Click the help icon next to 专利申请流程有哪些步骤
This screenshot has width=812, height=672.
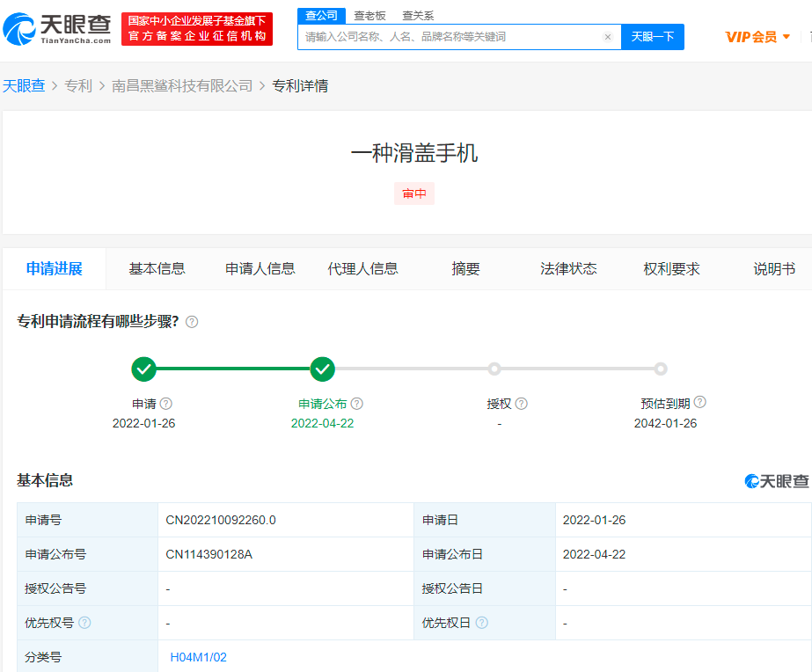pyautogui.click(x=192, y=322)
